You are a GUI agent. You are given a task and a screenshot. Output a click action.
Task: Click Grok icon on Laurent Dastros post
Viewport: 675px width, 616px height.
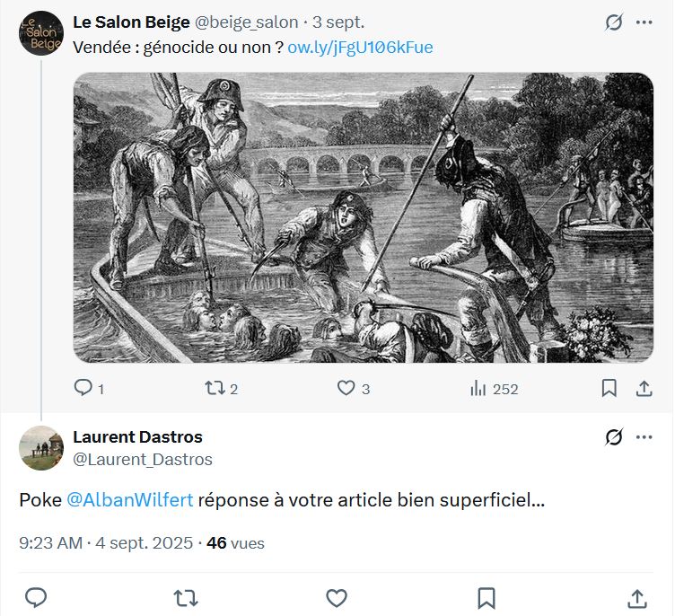click(x=614, y=437)
